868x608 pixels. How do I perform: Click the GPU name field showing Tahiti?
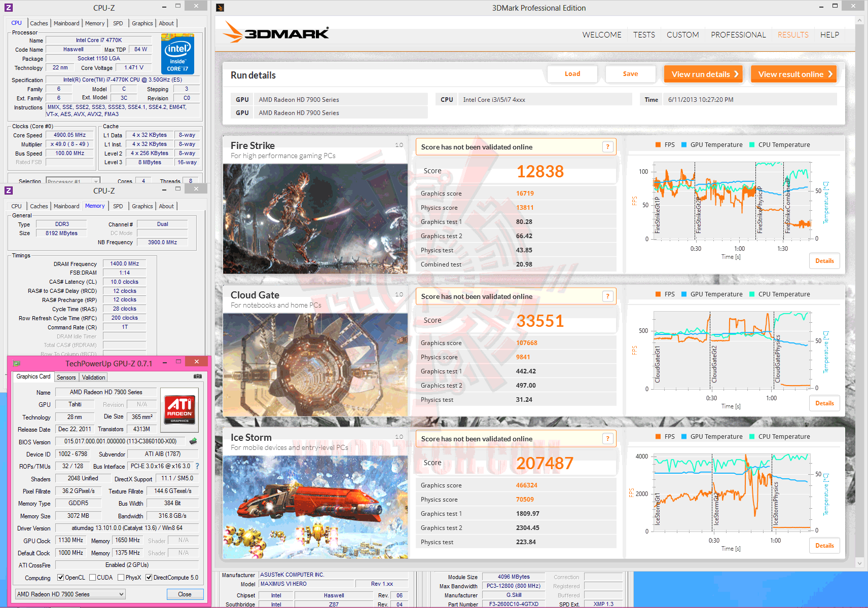click(x=75, y=404)
